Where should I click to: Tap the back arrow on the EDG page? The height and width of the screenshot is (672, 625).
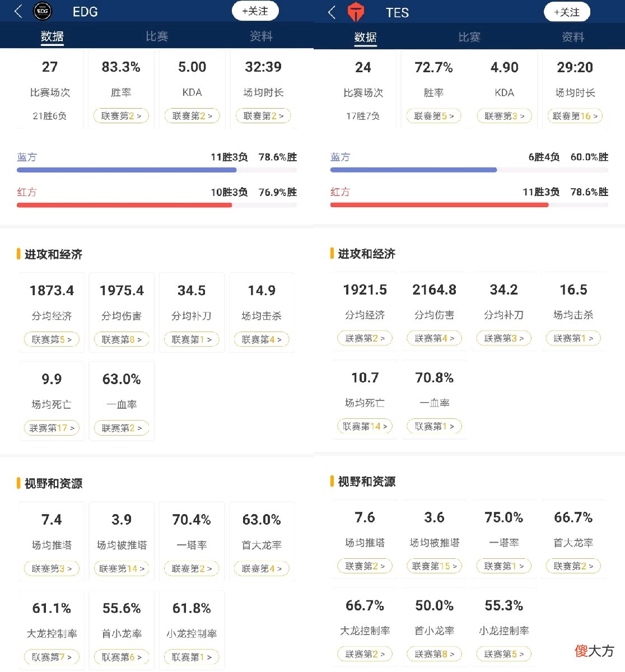tap(18, 11)
